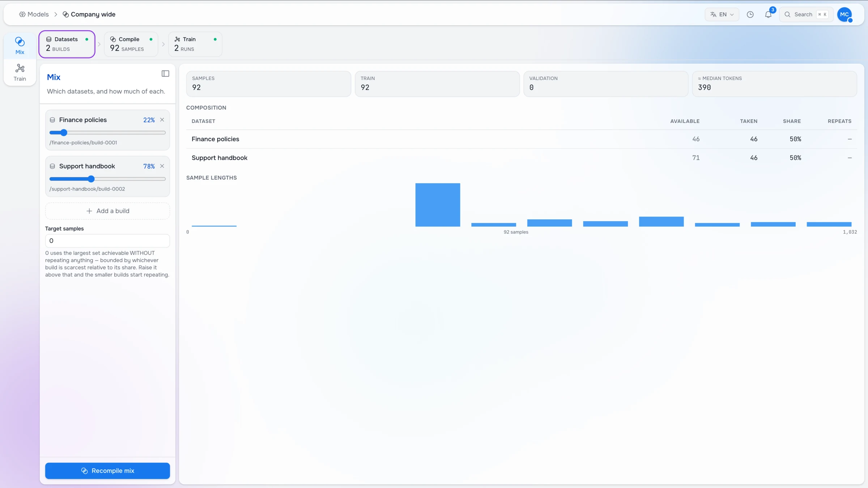Click Recompile mix button
This screenshot has width=868, height=488.
(107, 471)
